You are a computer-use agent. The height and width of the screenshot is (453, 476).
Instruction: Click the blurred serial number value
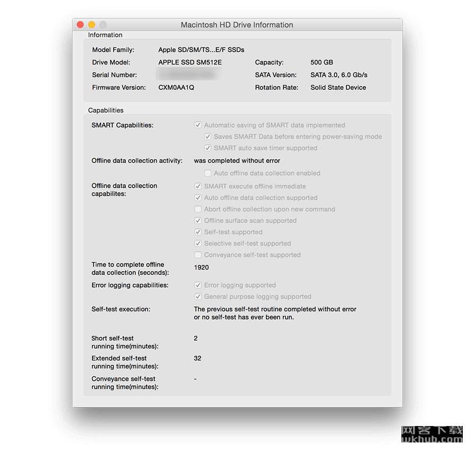click(x=188, y=74)
